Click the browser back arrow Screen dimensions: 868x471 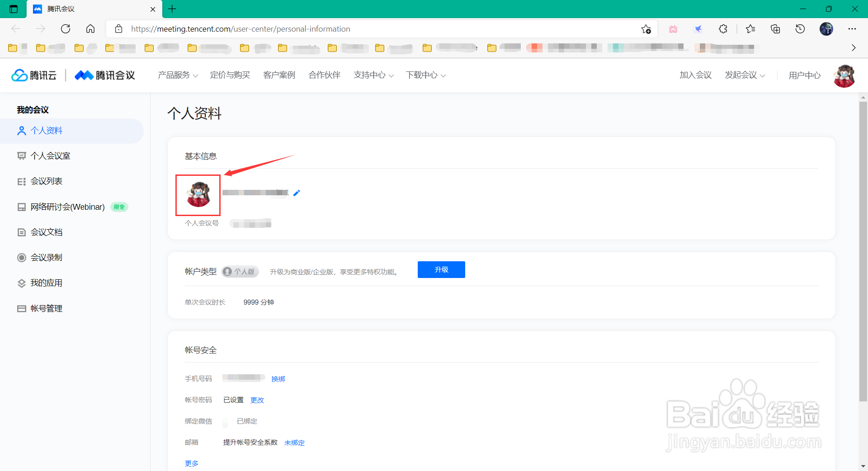click(x=16, y=29)
